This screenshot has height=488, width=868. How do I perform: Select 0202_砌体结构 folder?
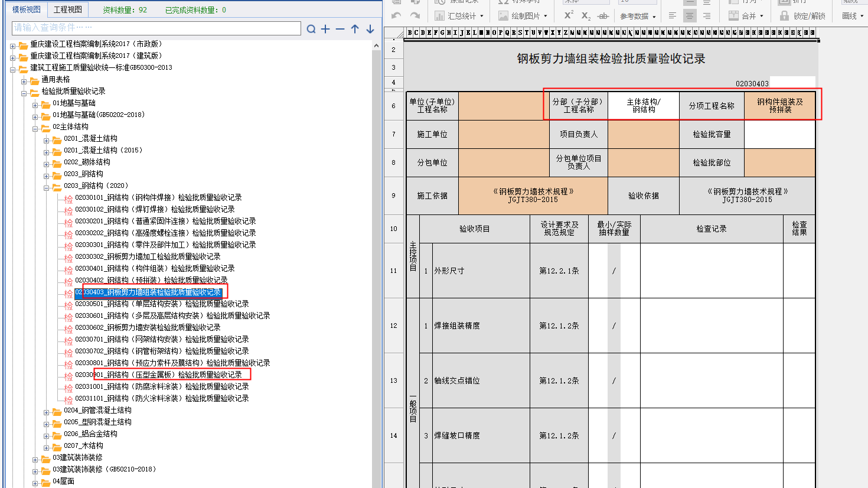click(87, 162)
